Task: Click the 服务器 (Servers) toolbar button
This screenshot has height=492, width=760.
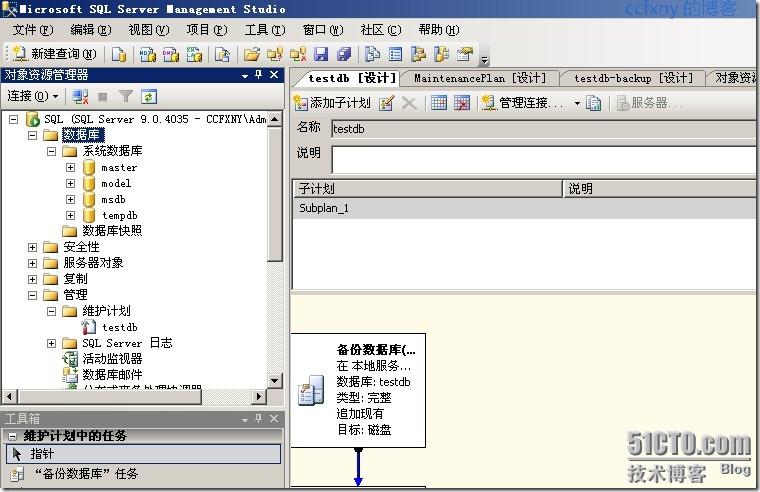Action: [649, 103]
